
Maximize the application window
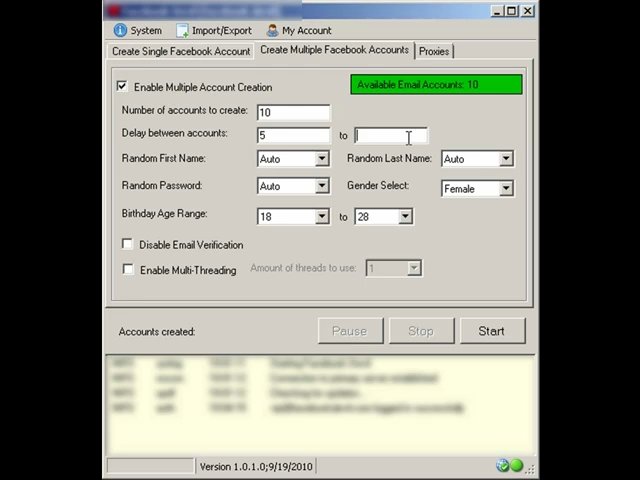point(512,11)
